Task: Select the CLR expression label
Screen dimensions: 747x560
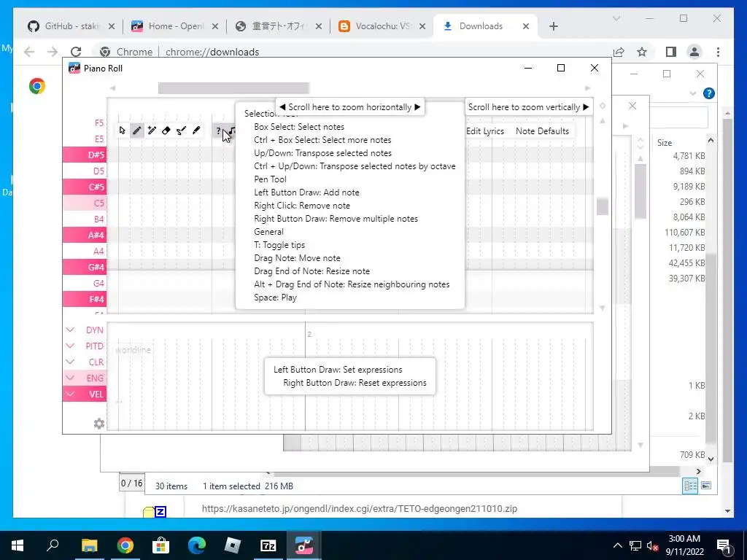Action: click(x=96, y=362)
